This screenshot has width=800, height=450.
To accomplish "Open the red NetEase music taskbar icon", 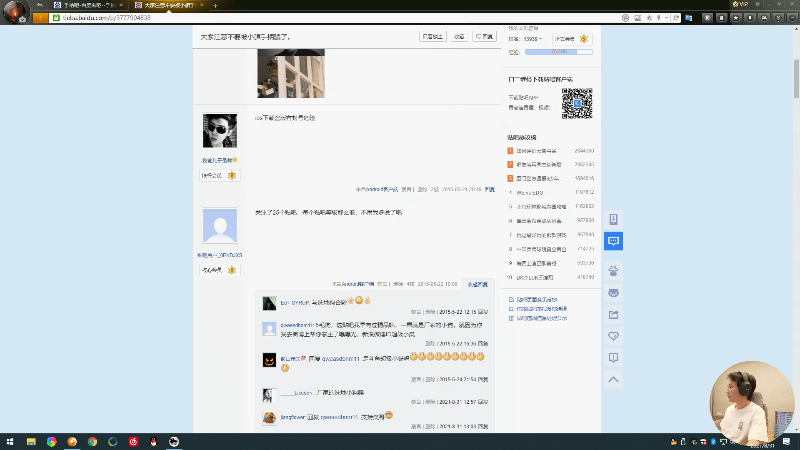I will [133, 441].
